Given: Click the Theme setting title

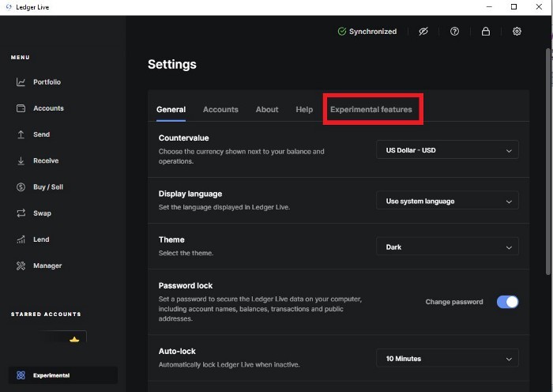Looking at the screenshot, I should pyautogui.click(x=171, y=239).
